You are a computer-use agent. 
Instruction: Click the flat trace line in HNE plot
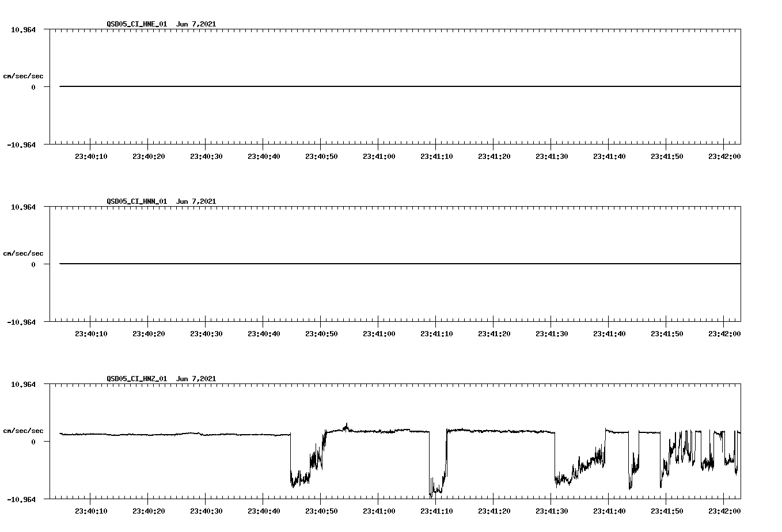click(400, 86)
